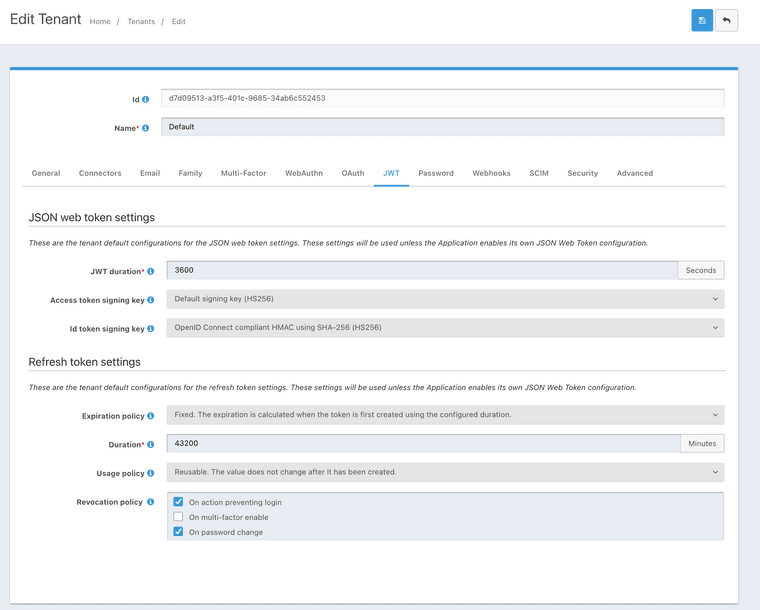Uncheck On password change checkbox
This screenshot has height=610, width=760.
click(x=178, y=532)
